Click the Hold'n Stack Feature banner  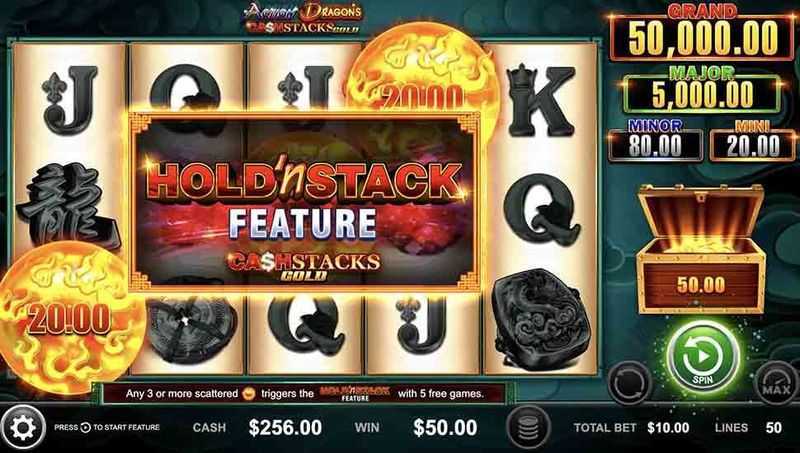click(x=304, y=202)
